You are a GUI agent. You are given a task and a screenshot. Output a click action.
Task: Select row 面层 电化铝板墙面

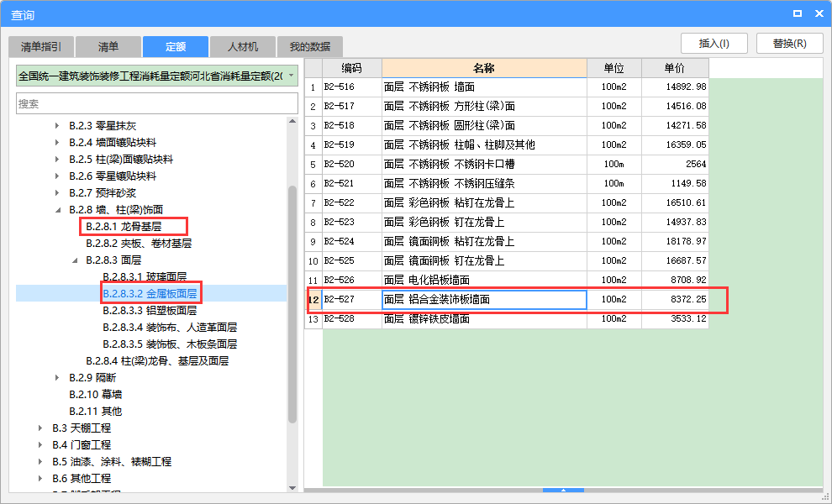click(507, 280)
